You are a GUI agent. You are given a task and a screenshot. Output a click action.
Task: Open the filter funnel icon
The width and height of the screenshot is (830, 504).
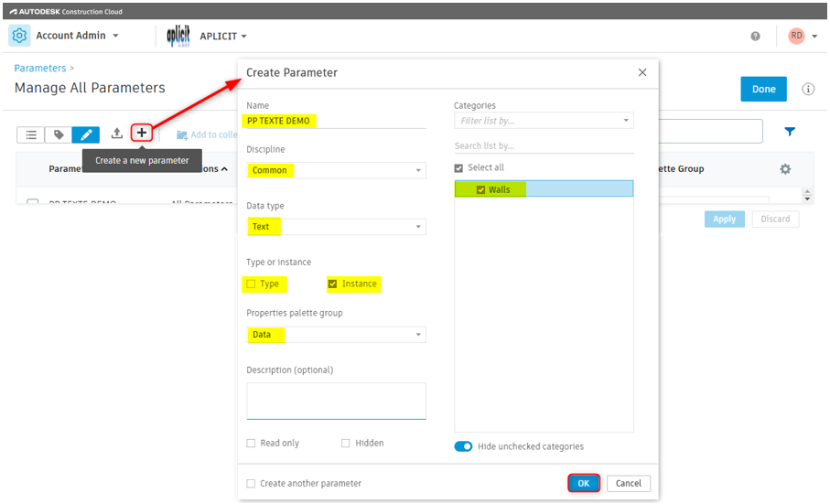coord(790,132)
